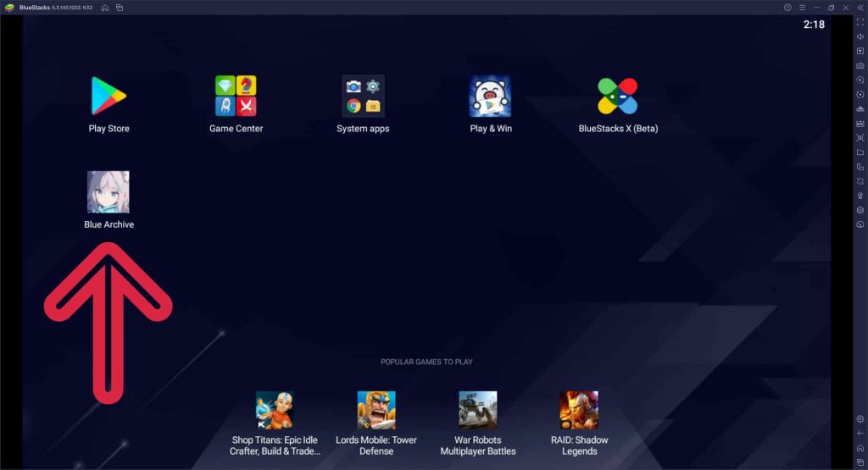Click the POPULAR GAMES TO PLAY heading

coord(426,362)
